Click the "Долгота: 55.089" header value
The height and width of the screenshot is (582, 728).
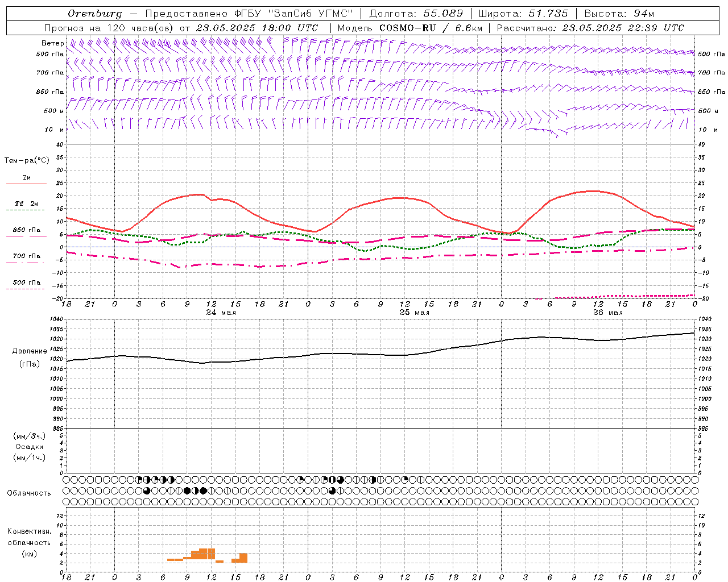[x=416, y=14]
